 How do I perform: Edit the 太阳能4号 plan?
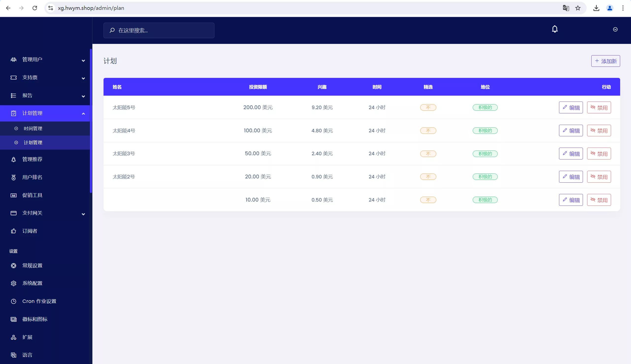click(x=571, y=131)
